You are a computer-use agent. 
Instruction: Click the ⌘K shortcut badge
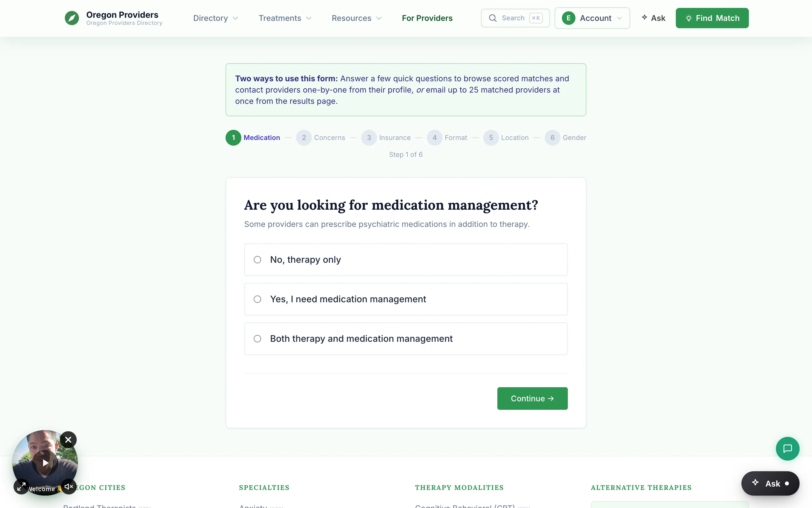535,18
